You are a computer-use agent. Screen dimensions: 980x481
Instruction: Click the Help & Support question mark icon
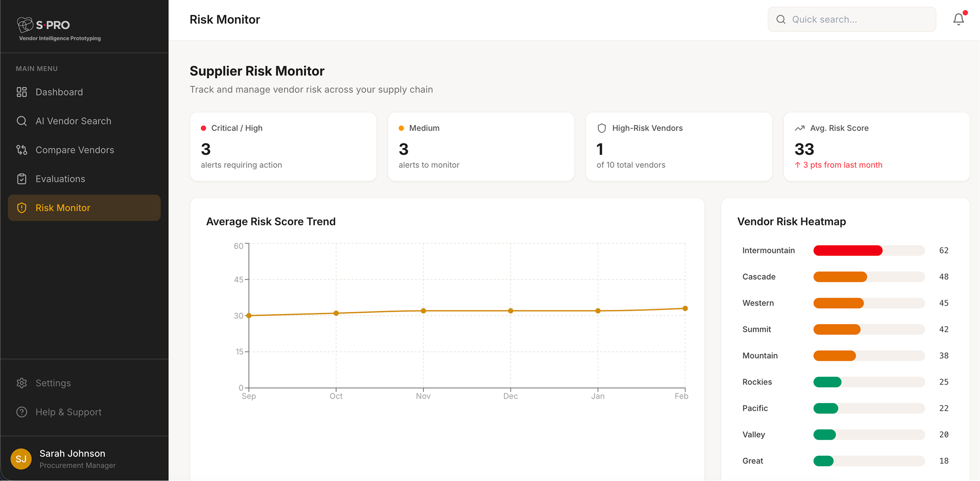click(21, 412)
